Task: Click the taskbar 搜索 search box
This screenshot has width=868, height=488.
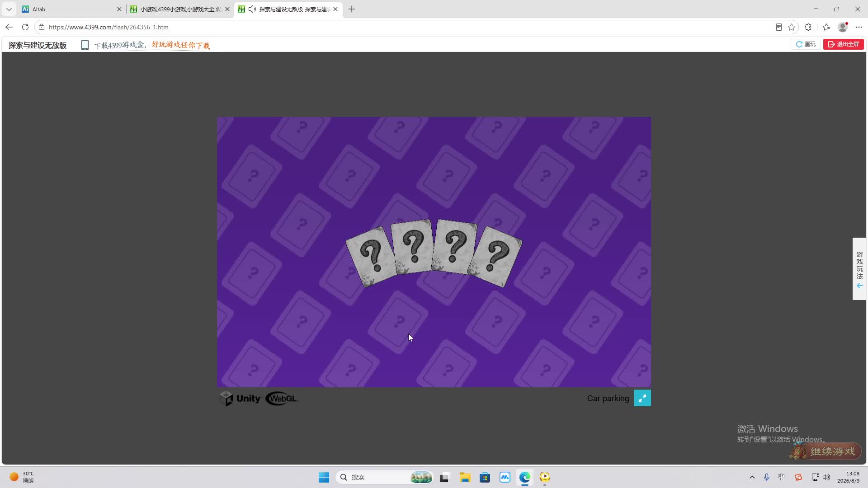Action: click(384, 477)
